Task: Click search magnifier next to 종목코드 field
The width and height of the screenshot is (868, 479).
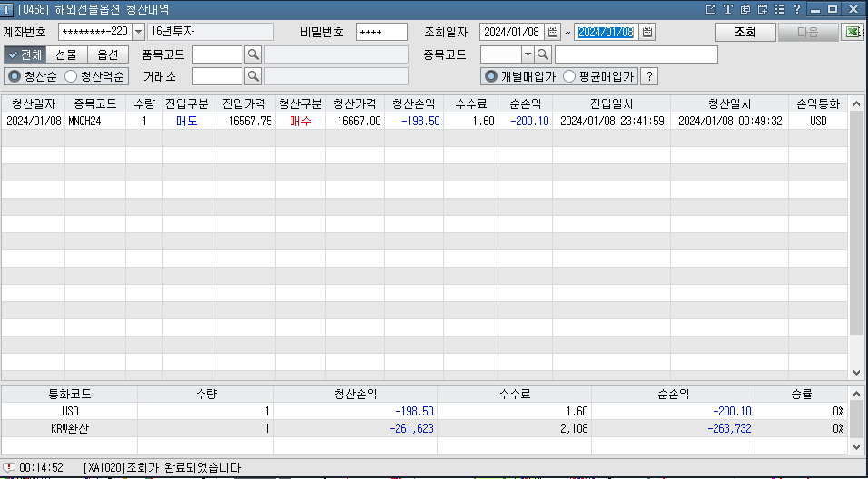Action: [x=543, y=54]
